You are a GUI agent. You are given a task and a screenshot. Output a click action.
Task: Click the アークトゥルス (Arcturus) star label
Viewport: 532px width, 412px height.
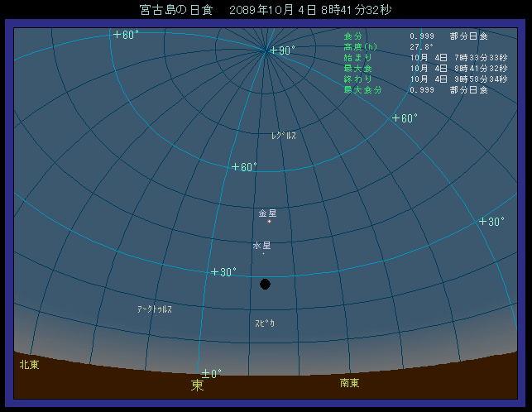click(x=155, y=309)
